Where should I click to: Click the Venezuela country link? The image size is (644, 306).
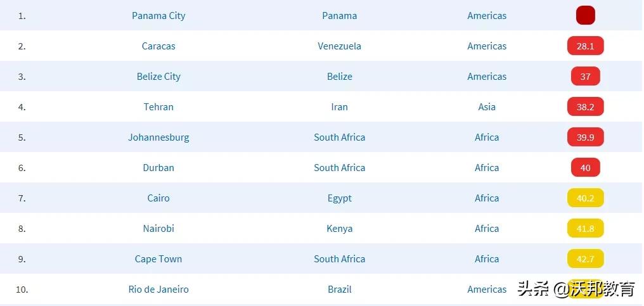339,46
